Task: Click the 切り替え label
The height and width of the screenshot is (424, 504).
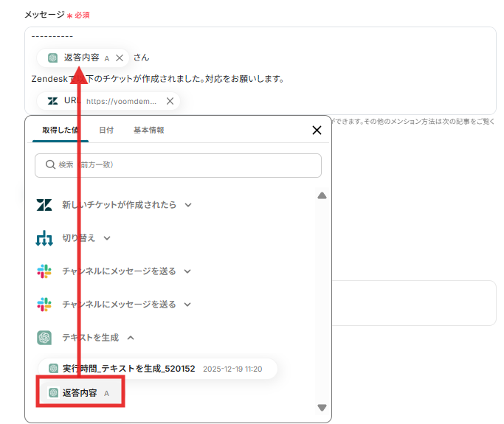Action: pos(78,238)
